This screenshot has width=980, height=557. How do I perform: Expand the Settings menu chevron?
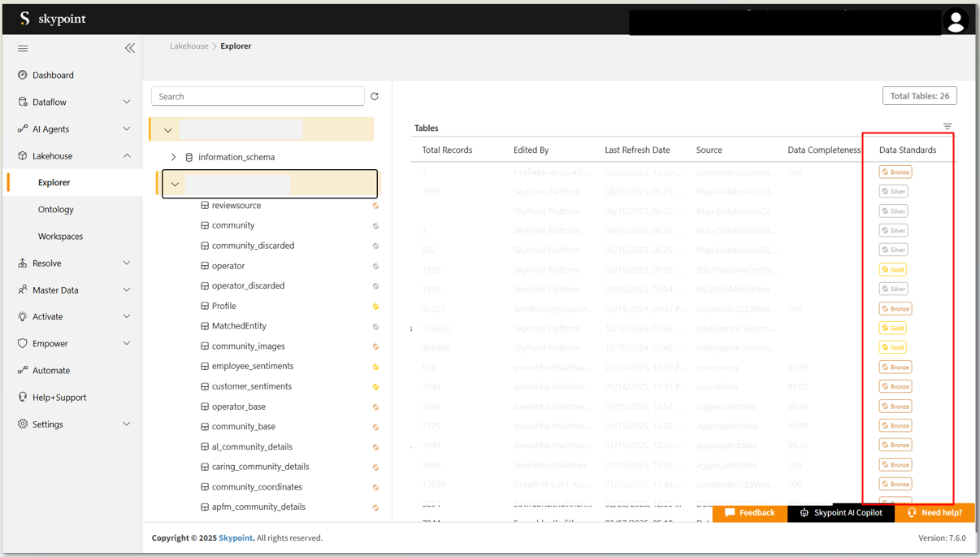[x=126, y=424]
